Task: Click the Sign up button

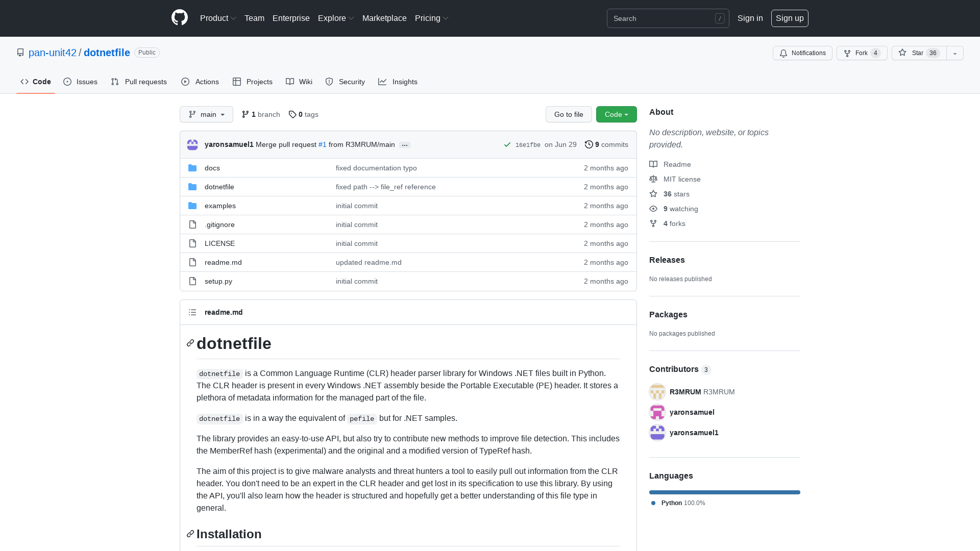Action: pos(790,18)
